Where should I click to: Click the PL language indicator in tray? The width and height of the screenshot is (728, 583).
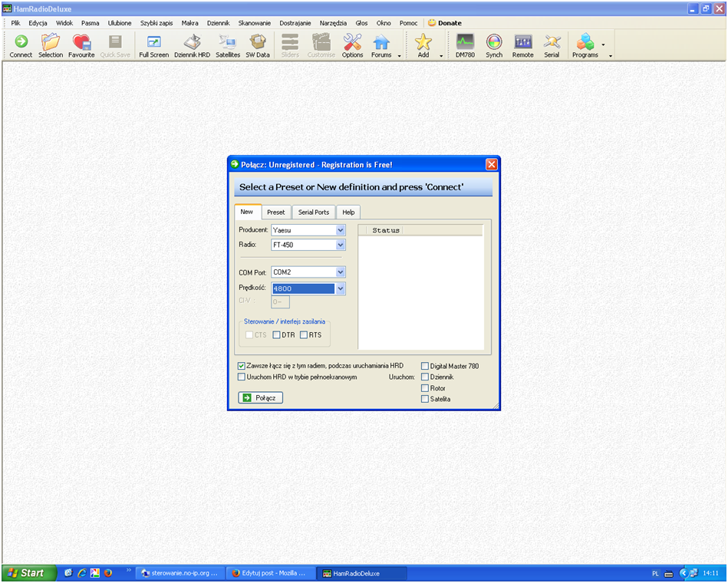point(655,573)
